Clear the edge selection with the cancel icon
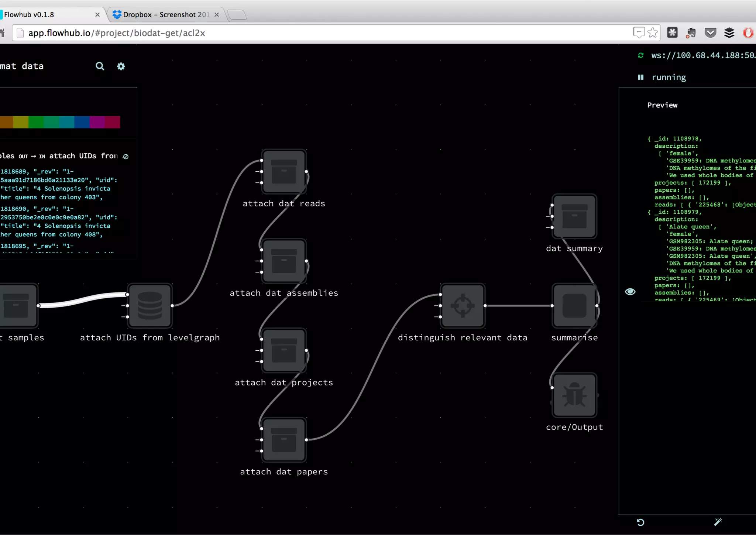The width and height of the screenshot is (756, 535). (x=126, y=157)
